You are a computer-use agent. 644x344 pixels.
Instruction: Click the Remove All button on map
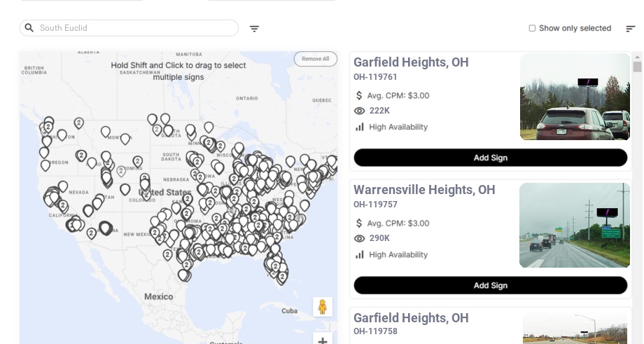(x=315, y=59)
